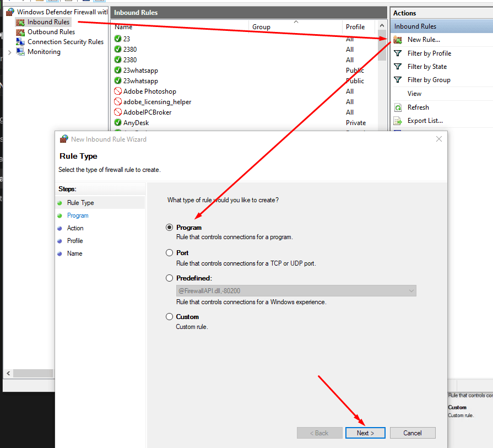Click the left pane horizontal scrollbar
The height and width of the screenshot is (448, 493).
[33, 374]
